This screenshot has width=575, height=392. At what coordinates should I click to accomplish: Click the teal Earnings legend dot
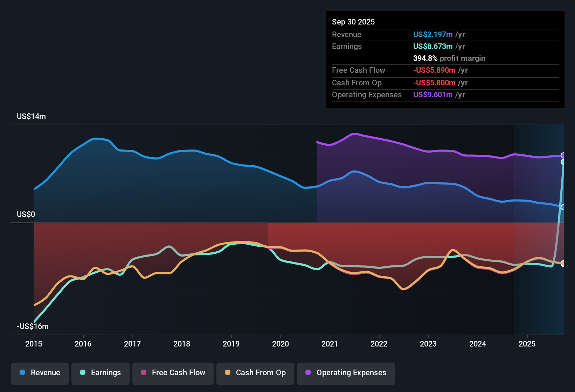(x=83, y=373)
